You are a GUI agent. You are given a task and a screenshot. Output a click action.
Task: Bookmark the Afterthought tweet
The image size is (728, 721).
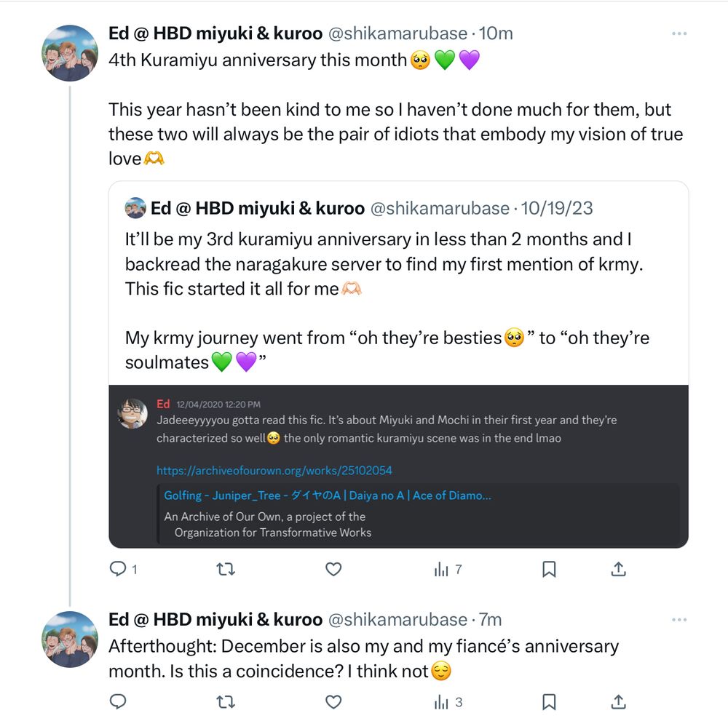(550, 701)
